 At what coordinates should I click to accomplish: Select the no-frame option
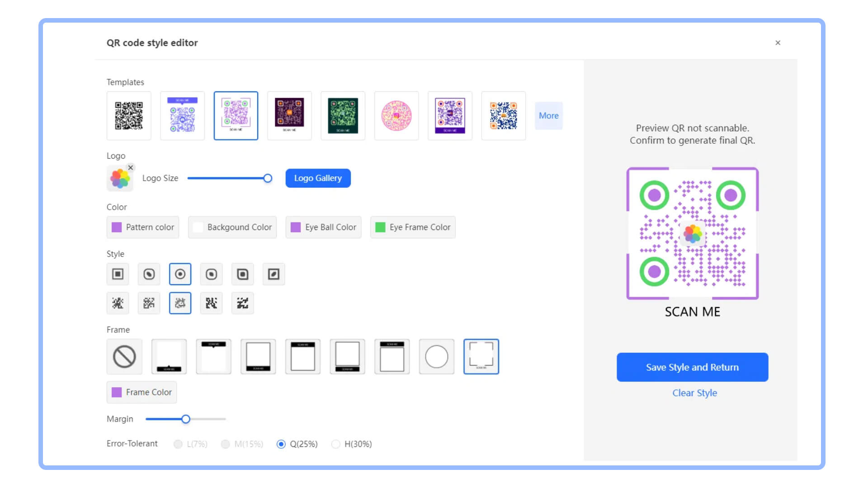click(x=124, y=357)
